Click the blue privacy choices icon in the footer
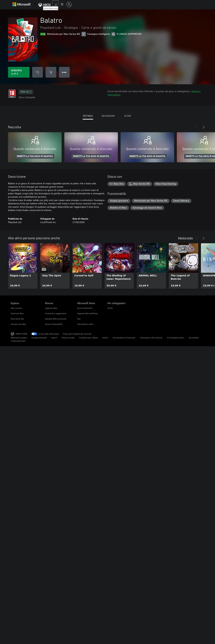 [x=34, y=334]
